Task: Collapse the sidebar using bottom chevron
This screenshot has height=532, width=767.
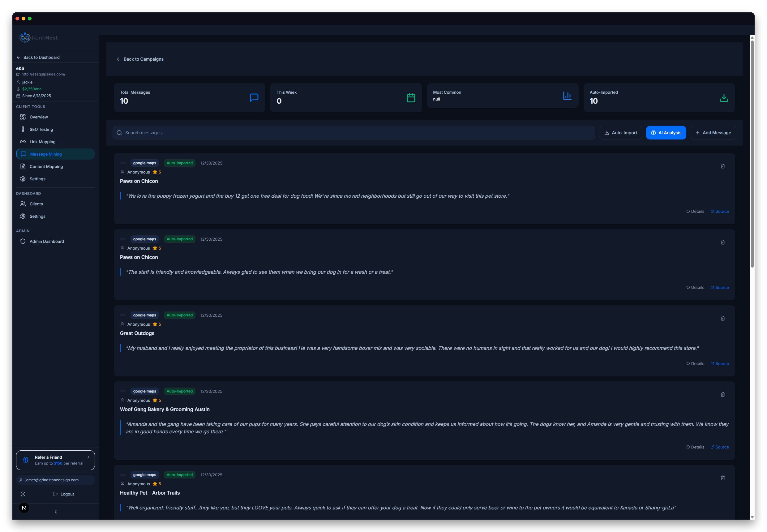Action: point(55,511)
